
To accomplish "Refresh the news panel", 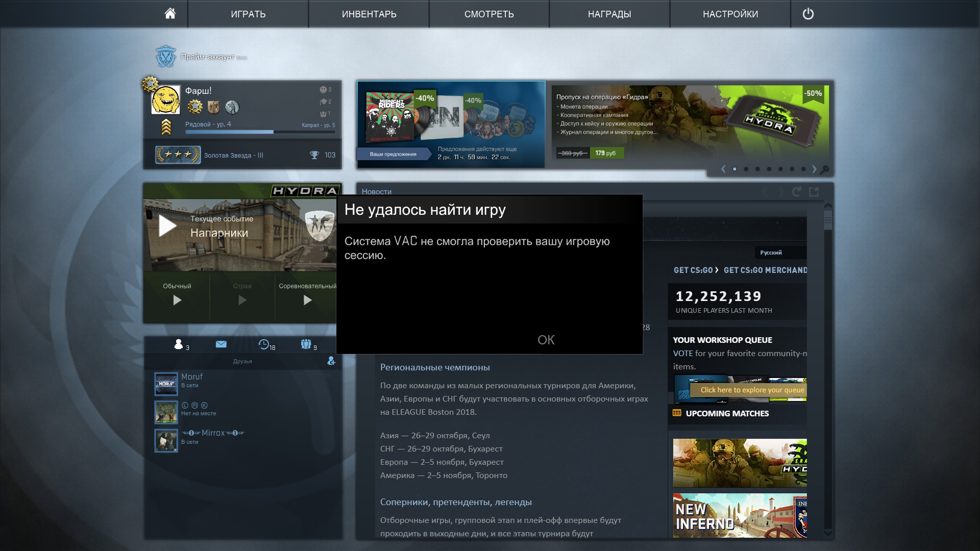I will click(x=796, y=192).
